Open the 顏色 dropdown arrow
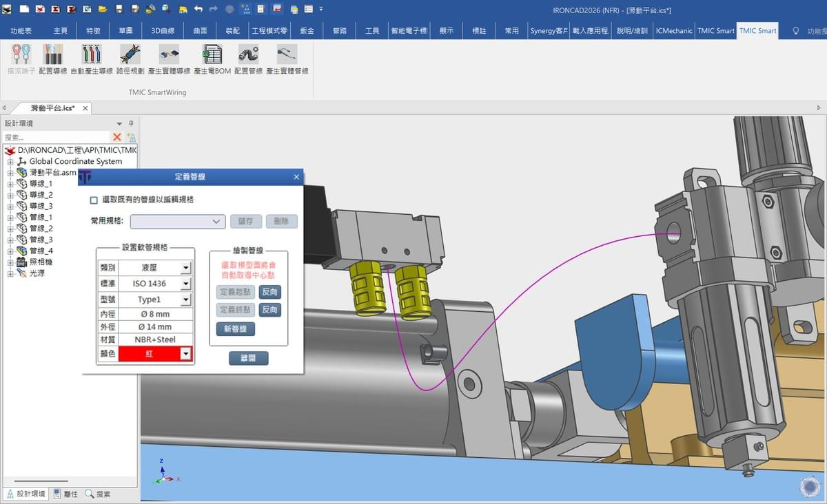The height and width of the screenshot is (504, 827). coord(185,353)
